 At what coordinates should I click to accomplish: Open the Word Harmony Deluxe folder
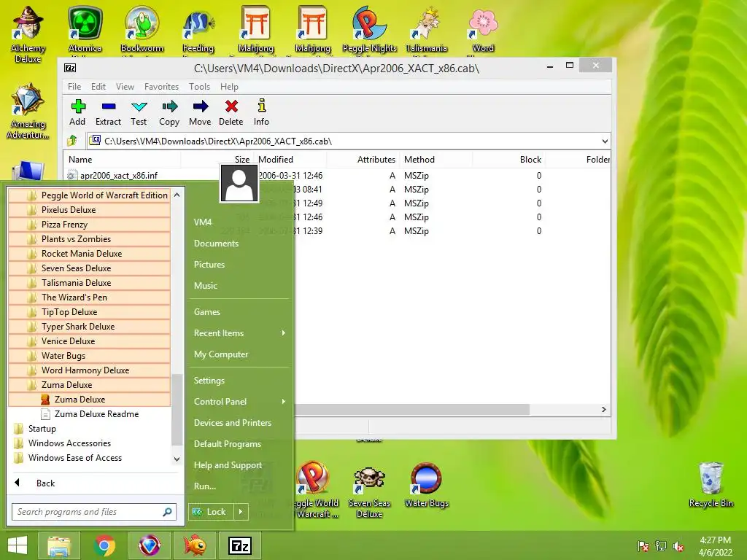pyautogui.click(x=90, y=370)
